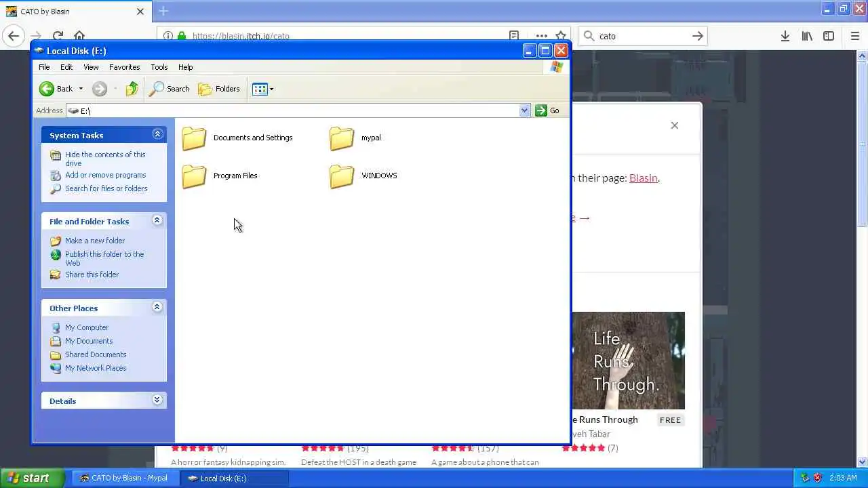Viewport: 868px width, 488px height.
Task: Open the browser hamburger menu
Action: [854, 36]
